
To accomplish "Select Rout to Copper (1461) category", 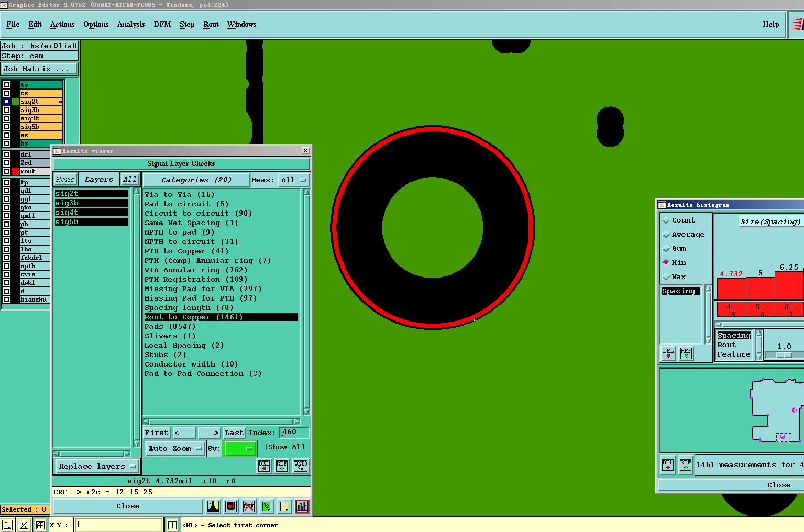I will pos(221,317).
